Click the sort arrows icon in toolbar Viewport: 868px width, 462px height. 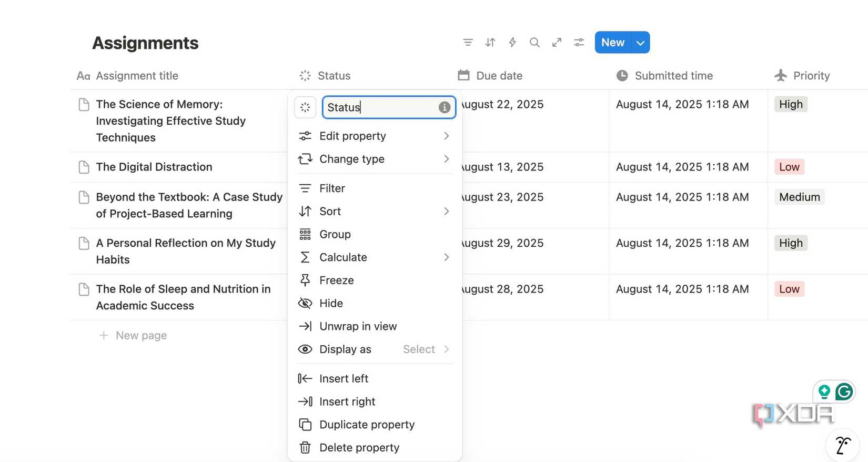click(x=490, y=43)
